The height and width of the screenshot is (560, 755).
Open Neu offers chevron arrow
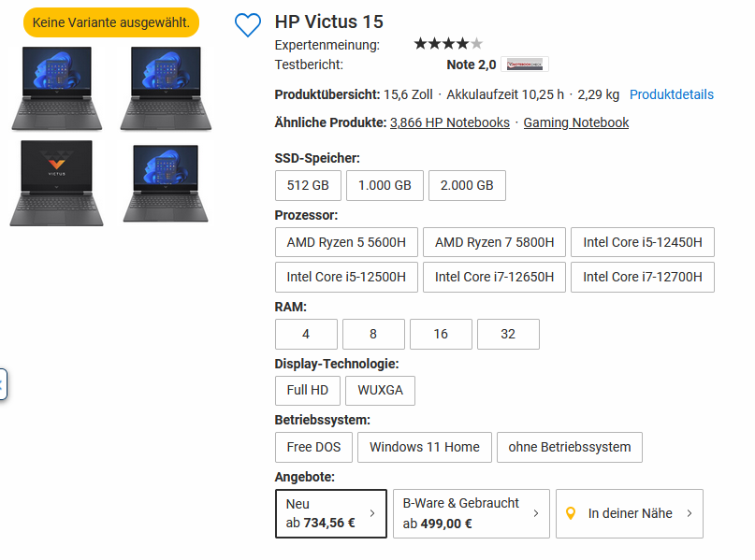point(372,513)
